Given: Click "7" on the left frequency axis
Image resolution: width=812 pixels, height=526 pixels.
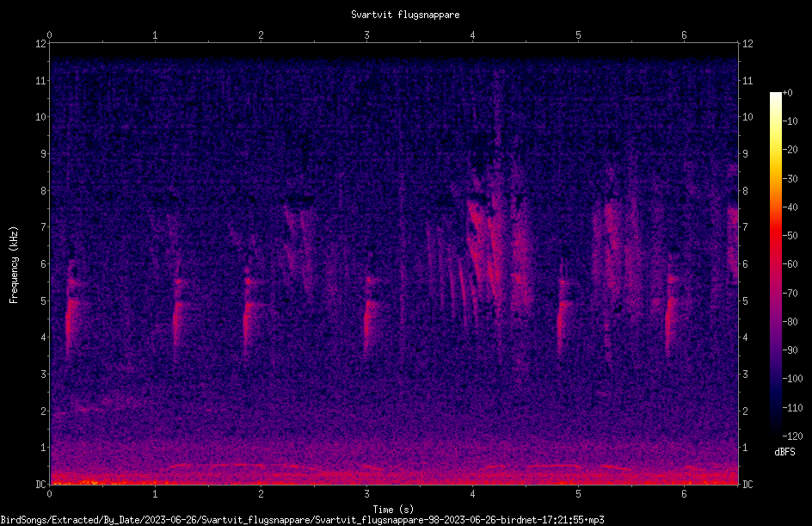Looking at the screenshot, I should point(44,227).
